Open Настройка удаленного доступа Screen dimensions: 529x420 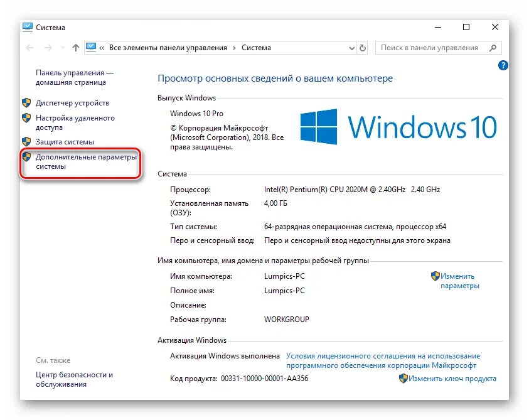coord(75,122)
